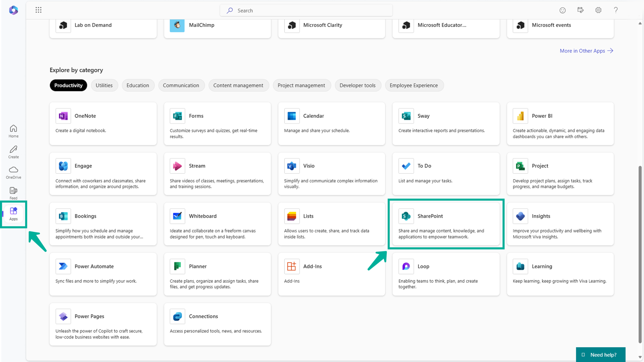Select the Productivity category tab

click(68, 85)
